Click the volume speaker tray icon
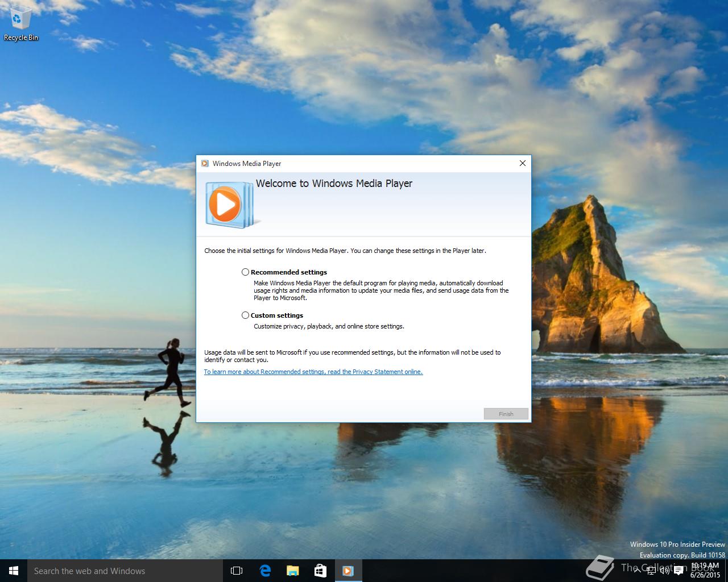The height and width of the screenshot is (582, 728). pyautogui.click(x=664, y=571)
